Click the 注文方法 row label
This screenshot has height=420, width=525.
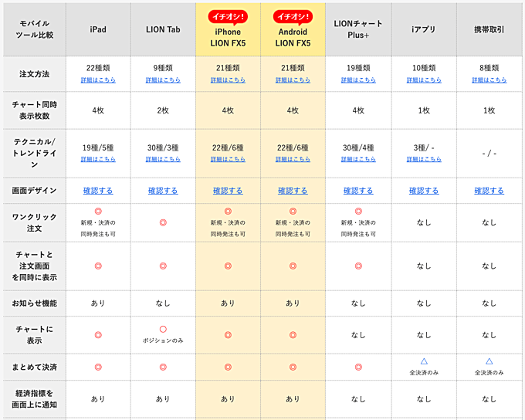click(x=35, y=74)
